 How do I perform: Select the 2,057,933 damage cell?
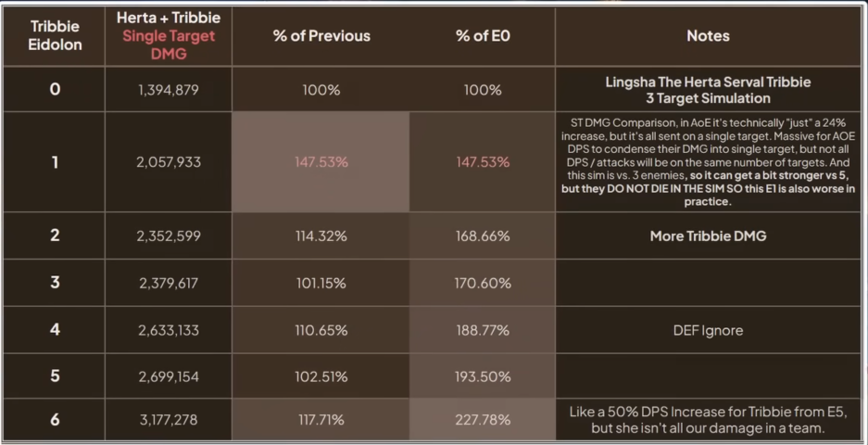(x=169, y=162)
